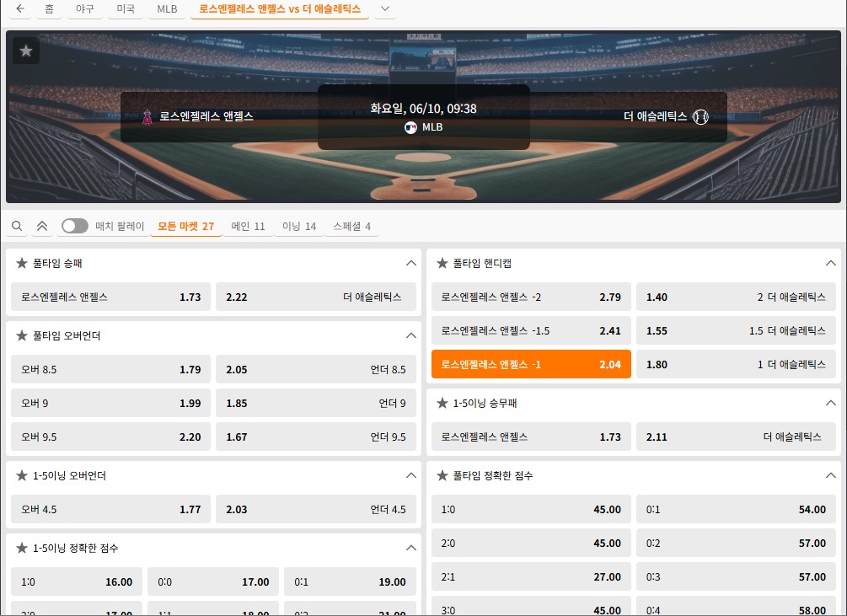The image size is (847, 616).
Task: Star the 풀타임 핸디캡 market
Action: [x=442, y=263]
